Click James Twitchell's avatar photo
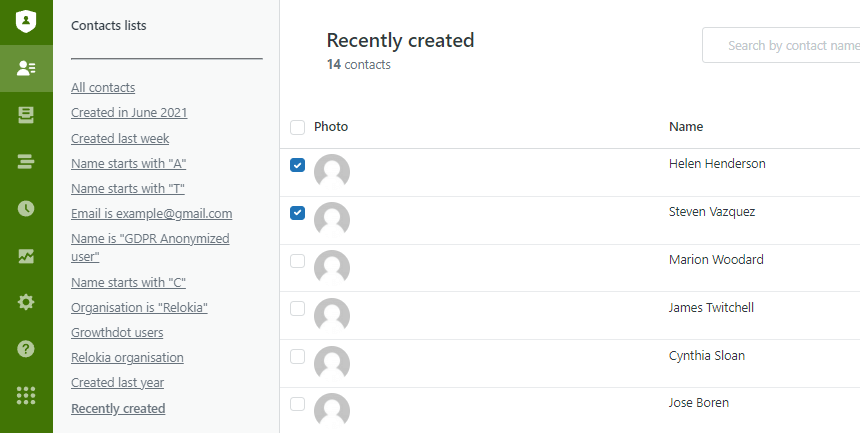Image resolution: width=860 pixels, height=433 pixels. pyautogui.click(x=332, y=316)
